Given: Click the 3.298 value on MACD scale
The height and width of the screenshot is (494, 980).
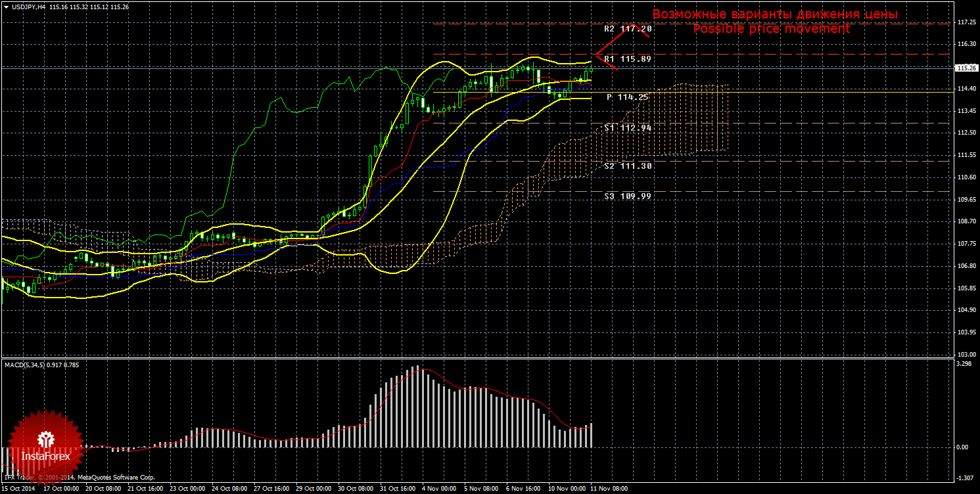Looking at the screenshot, I should [x=963, y=363].
